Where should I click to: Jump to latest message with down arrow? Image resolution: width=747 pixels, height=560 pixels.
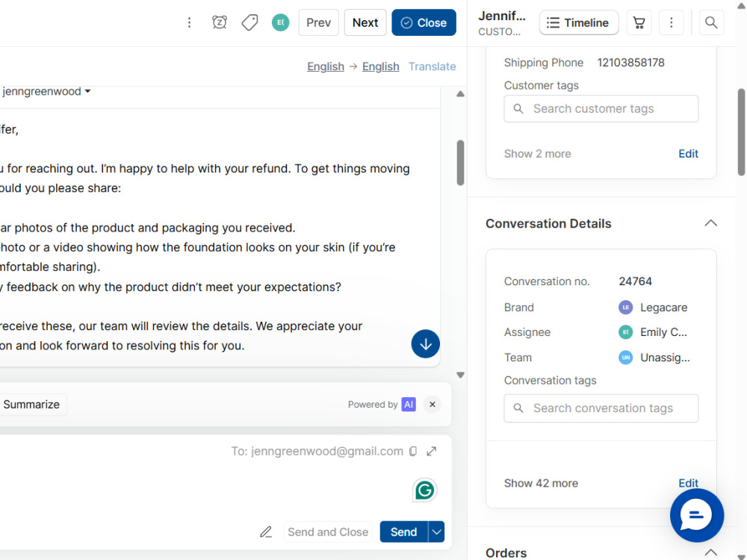426,343
